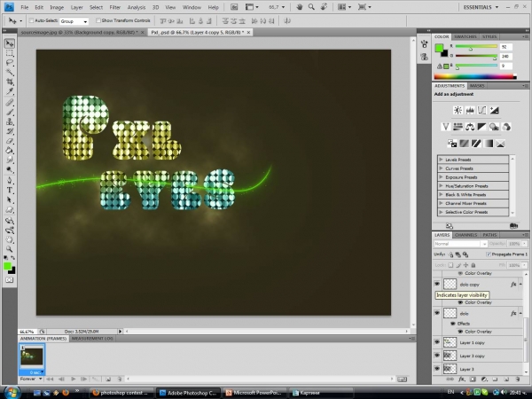Select the Eyedropper tool

click(10, 91)
